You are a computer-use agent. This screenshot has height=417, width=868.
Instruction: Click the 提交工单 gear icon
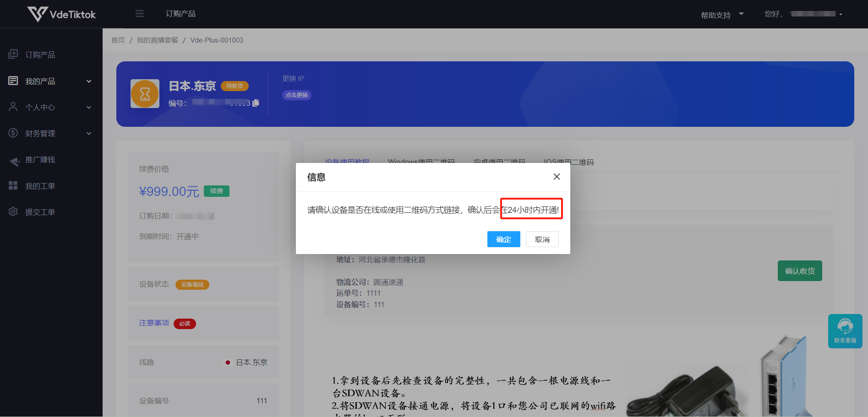click(13, 212)
